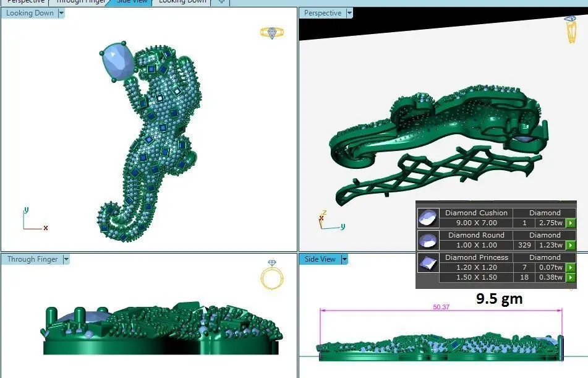Open the Looking Down viewport dropdown arrow

61,13
